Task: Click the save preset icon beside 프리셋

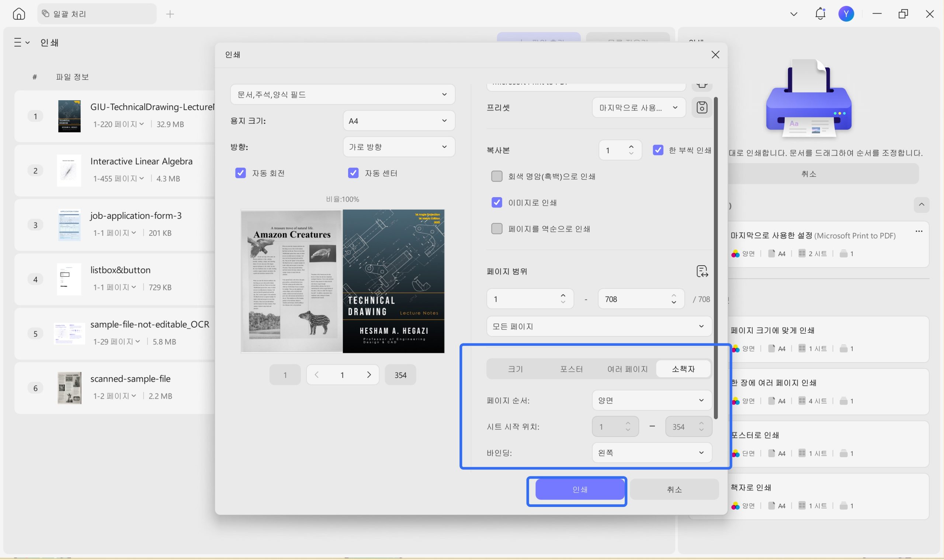Action: coord(702,108)
